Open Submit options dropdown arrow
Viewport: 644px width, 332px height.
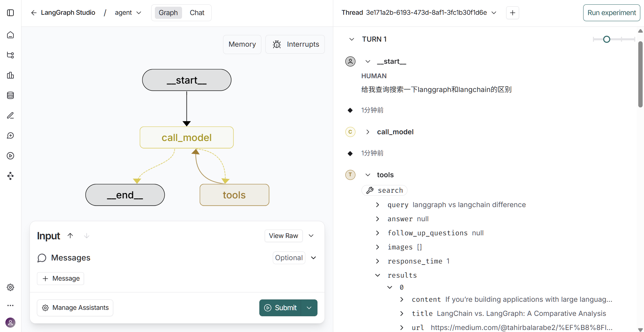coord(309,308)
